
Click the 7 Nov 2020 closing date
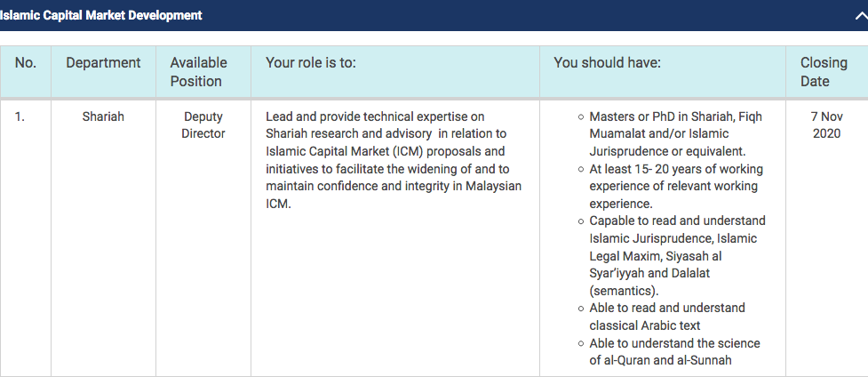pyautogui.click(x=826, y=125)
